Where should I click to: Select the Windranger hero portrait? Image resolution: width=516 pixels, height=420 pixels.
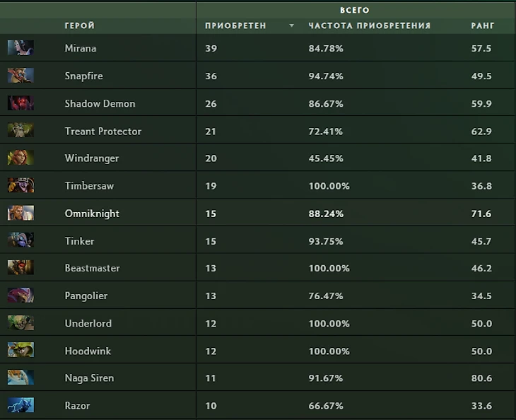(20, 158)
